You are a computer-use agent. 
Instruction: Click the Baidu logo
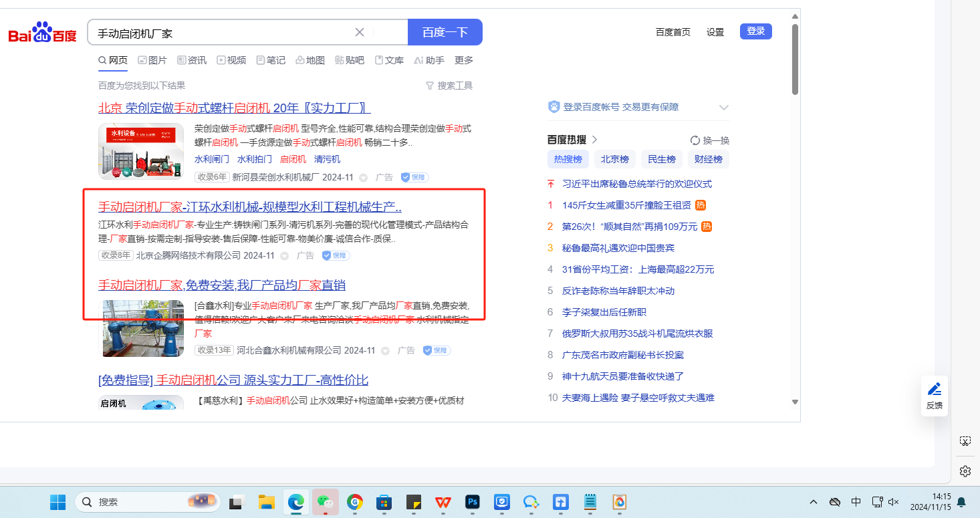(42, 33)
